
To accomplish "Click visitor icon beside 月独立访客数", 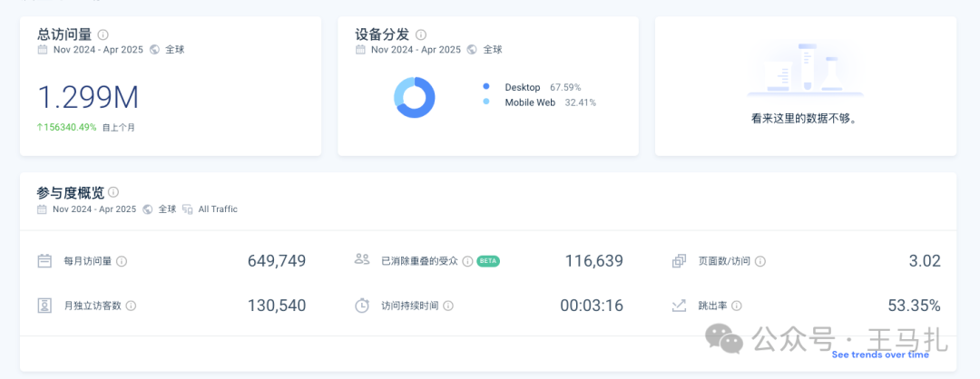I will [x=44, y=306].
